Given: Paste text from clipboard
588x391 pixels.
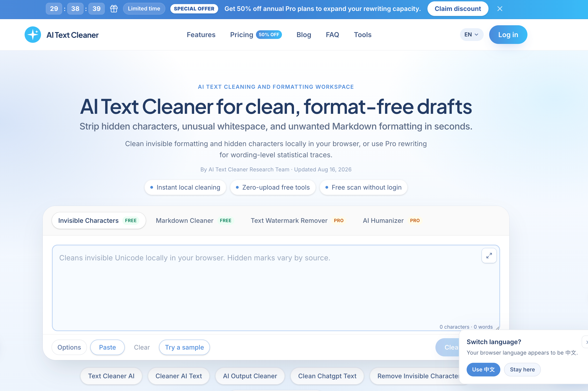Looking at the screenshot, I should 107,347.
